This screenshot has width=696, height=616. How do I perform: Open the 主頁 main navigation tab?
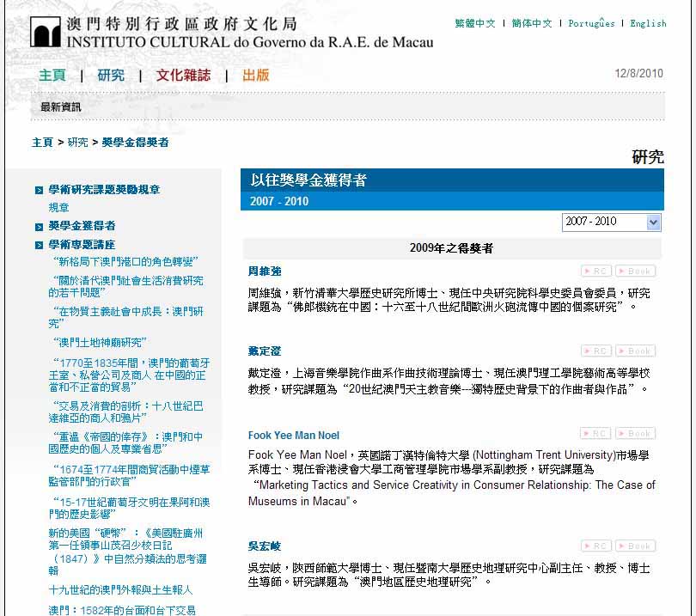tap(52, 75)
